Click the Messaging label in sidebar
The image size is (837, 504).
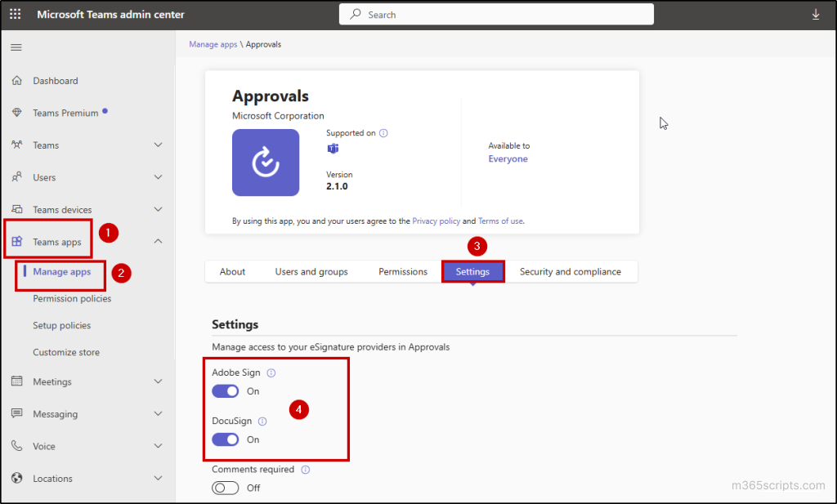[x=55, y=414]
